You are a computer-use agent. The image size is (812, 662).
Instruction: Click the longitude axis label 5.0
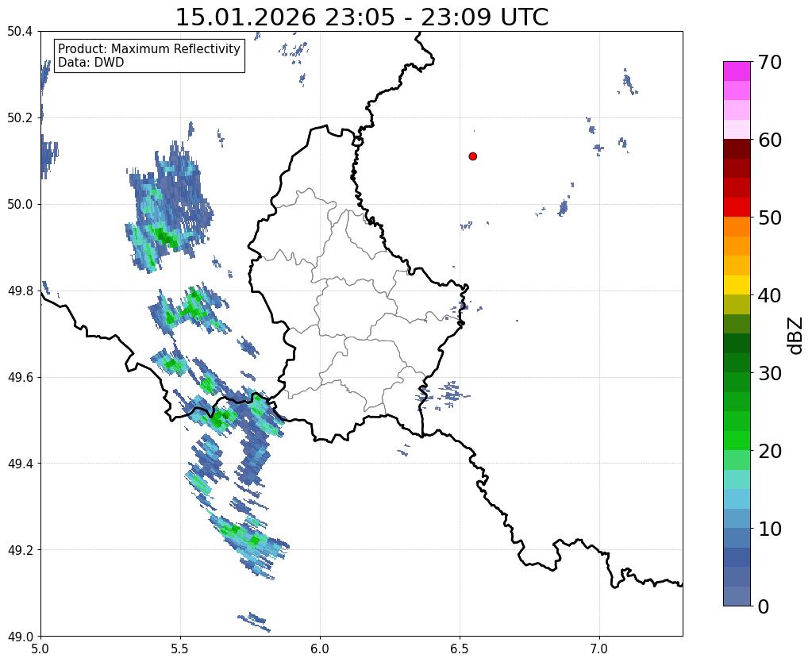[x=40, y=649]
